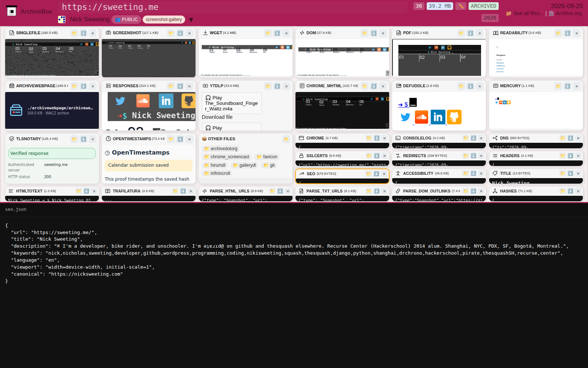Open the archivedotorg folder entry

[221, 149]
